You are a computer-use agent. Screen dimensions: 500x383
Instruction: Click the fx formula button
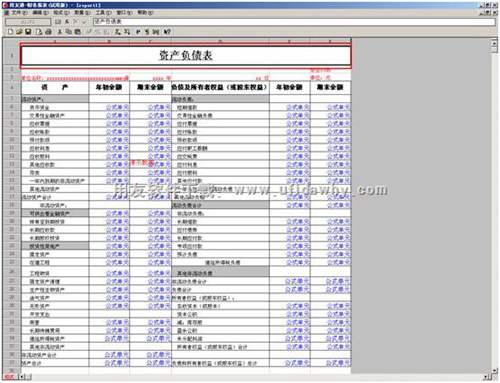tap(67, 22)
